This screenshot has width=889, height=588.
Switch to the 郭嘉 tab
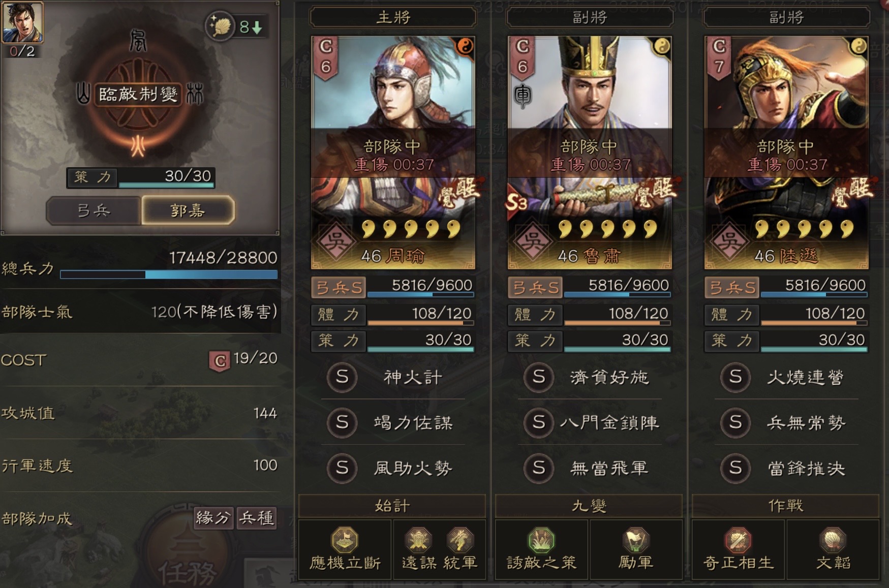coord(188,210)
